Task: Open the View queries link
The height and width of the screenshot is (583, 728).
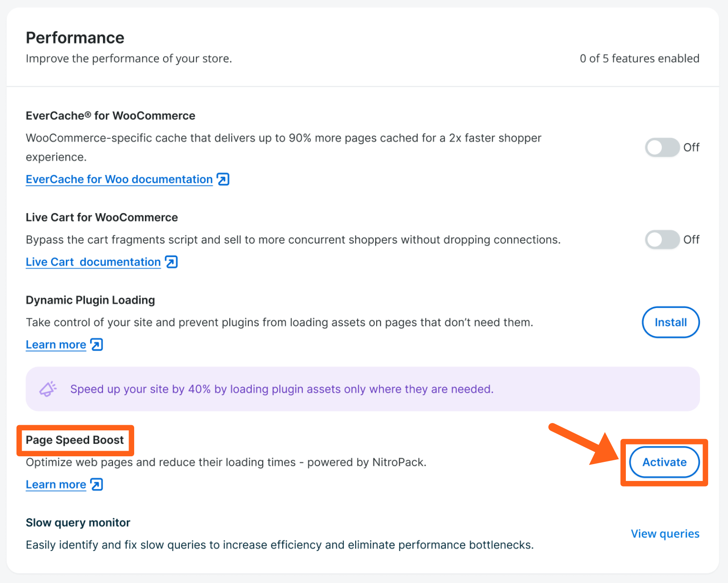Action: click(665, 534)
